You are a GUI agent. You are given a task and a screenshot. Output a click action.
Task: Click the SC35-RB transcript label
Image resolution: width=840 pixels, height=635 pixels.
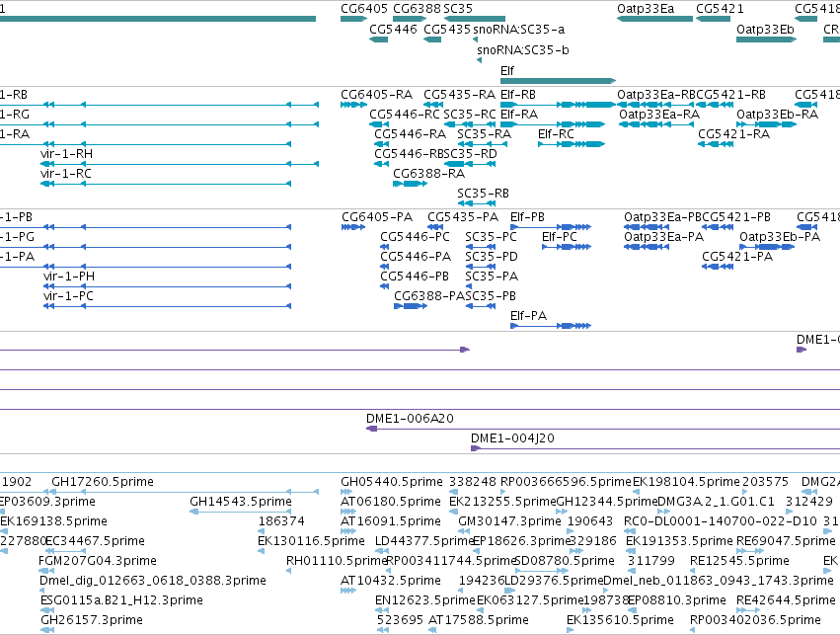click(484, 193)
